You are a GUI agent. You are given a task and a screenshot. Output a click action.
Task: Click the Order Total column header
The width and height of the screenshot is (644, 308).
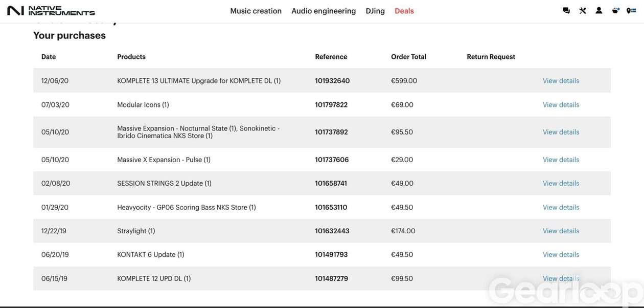(408, 57)
